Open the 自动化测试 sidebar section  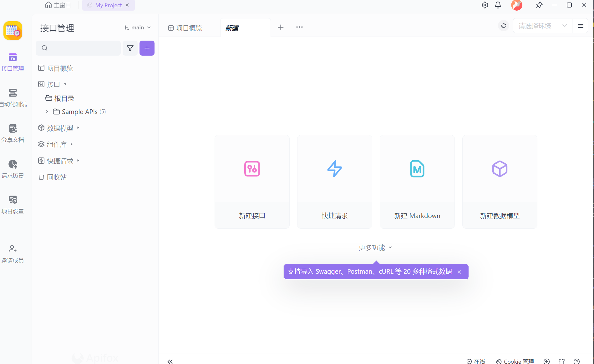pos(13,98)
